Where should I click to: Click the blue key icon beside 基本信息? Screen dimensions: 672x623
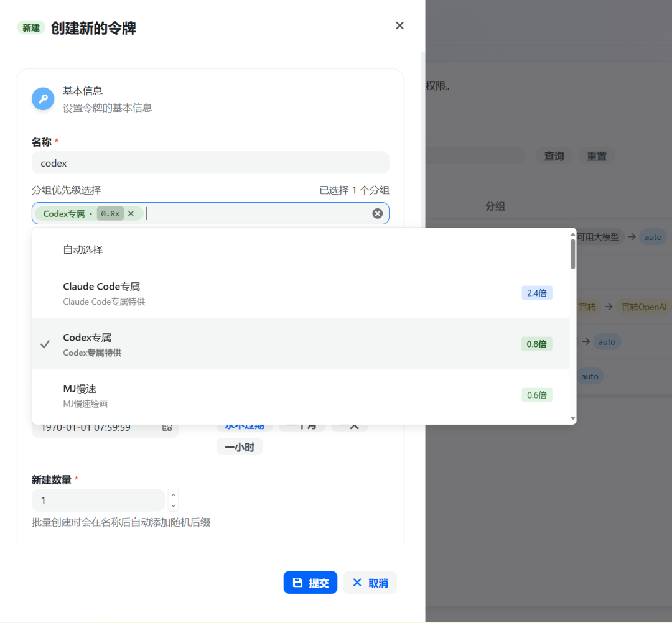coord(43,99)
